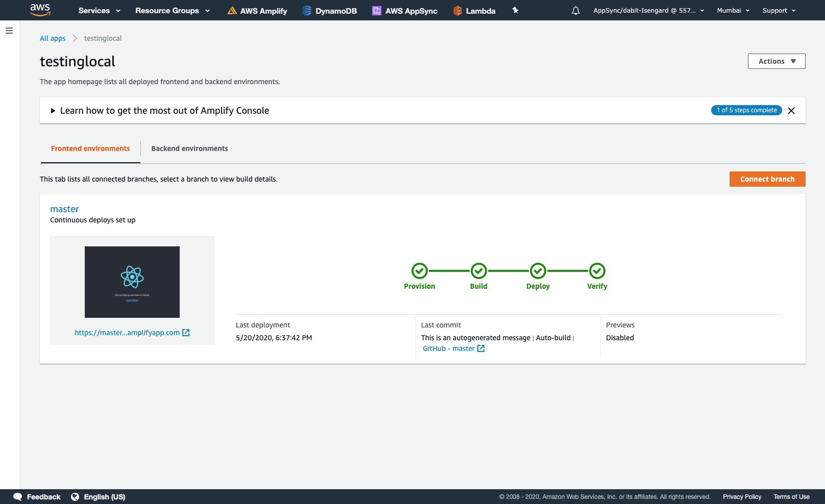825x504 pixels.
Task: Click the React app preview thumbnail
Action: coord(132,282)
